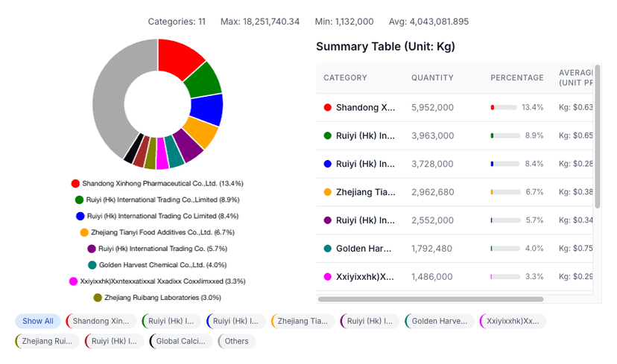The height and width of the screenshot is (364, 617).
Task: Click the CATEGORY column header
Action: click(345, 78)
